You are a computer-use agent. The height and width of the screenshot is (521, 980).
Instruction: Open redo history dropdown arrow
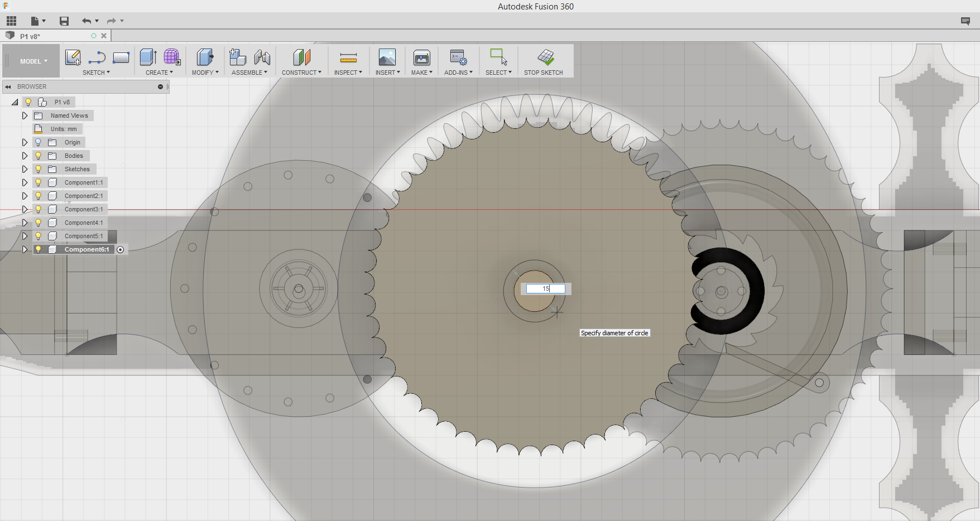pyautogui.click(x=122, y=21)
